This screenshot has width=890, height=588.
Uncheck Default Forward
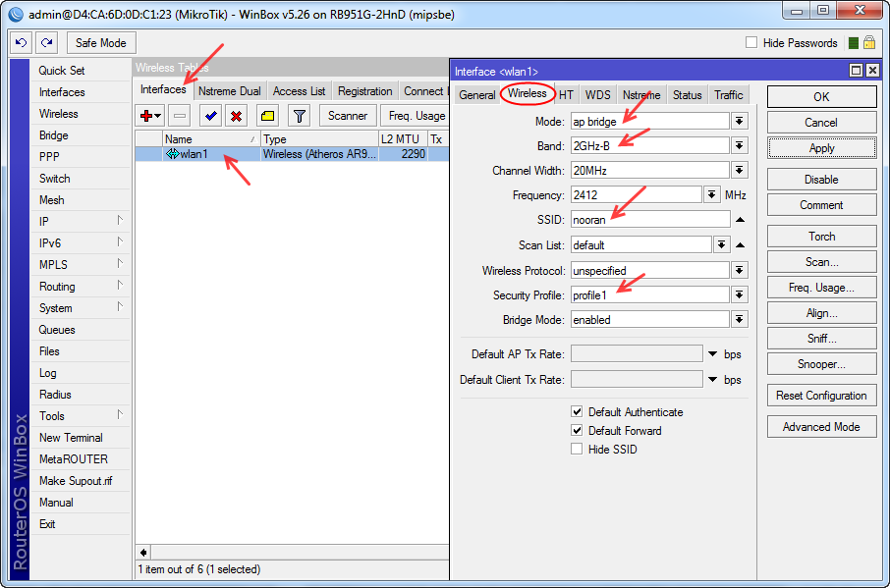click(577, 430)
